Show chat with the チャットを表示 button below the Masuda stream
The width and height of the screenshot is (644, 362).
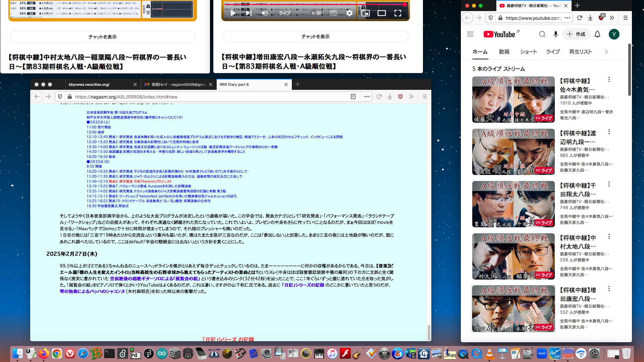[315, 37]
